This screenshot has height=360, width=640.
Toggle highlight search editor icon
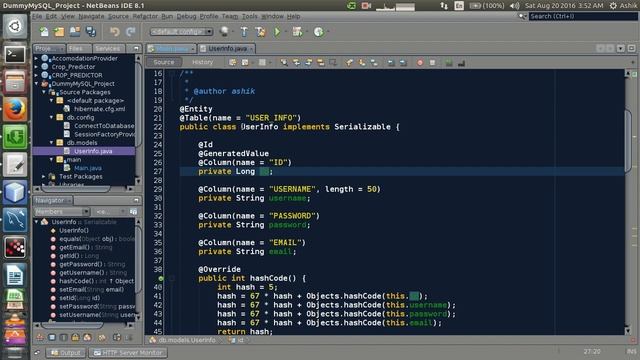[320, 62]
